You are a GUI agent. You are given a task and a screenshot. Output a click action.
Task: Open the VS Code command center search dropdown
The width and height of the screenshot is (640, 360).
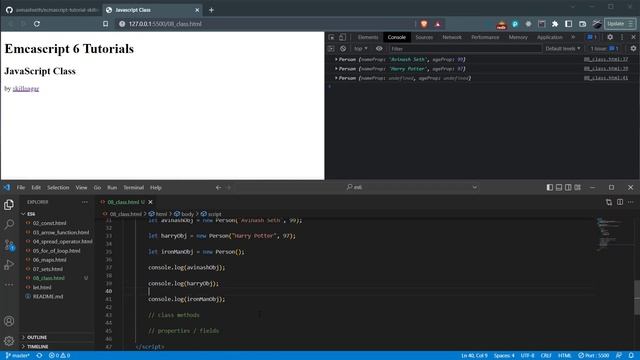pyautogui.click(x=474, y=187)
